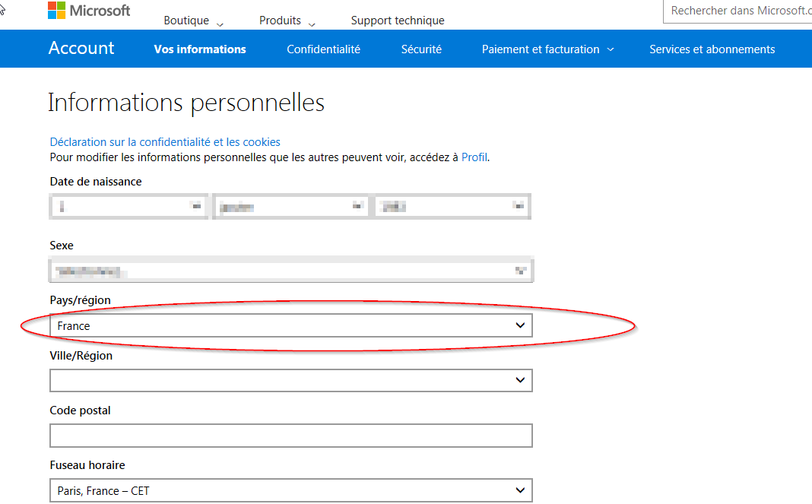Open the Sécurité tab
This screenshot has height=504, width=812.
421,49
